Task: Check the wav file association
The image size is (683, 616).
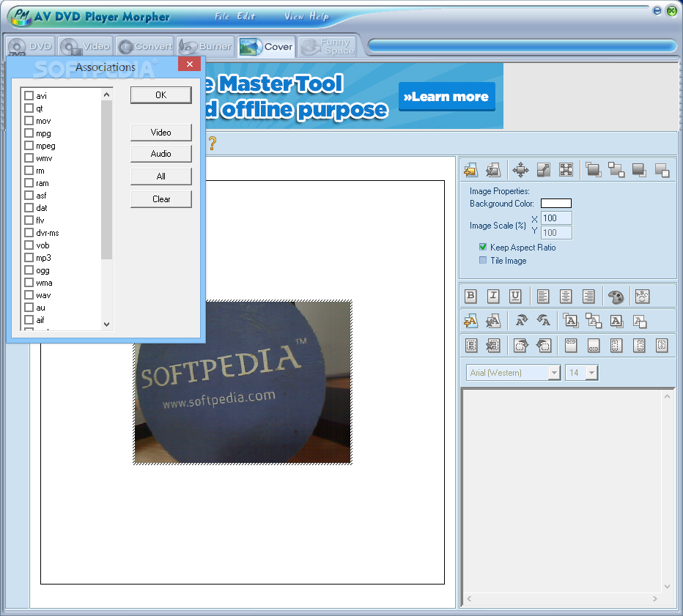Action: 29,295
